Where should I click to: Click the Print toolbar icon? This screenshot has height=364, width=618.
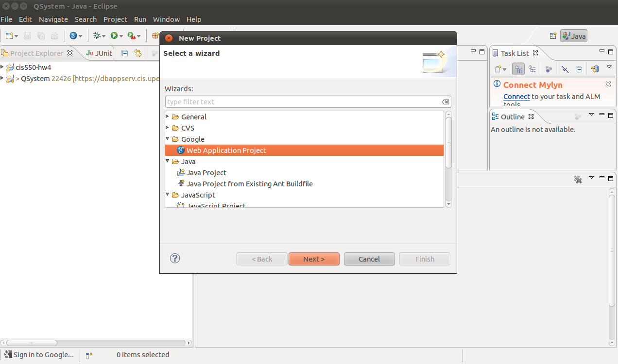[55, 35]
